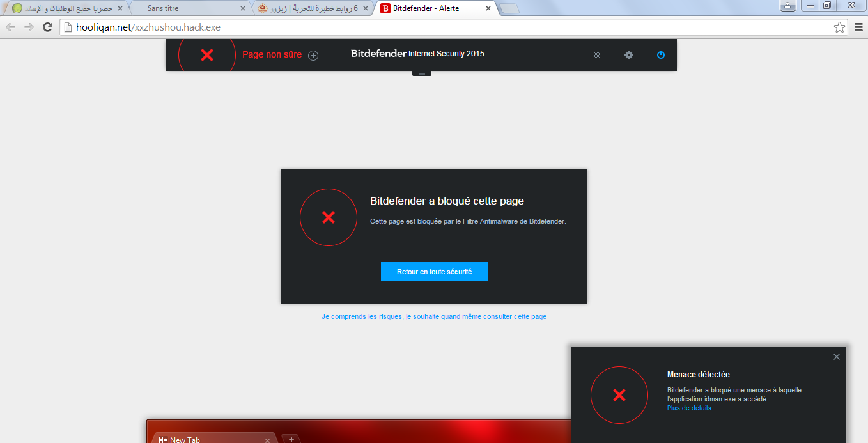
Task: Click 'Page non sûre' status text
Action: tap(272, 55)
